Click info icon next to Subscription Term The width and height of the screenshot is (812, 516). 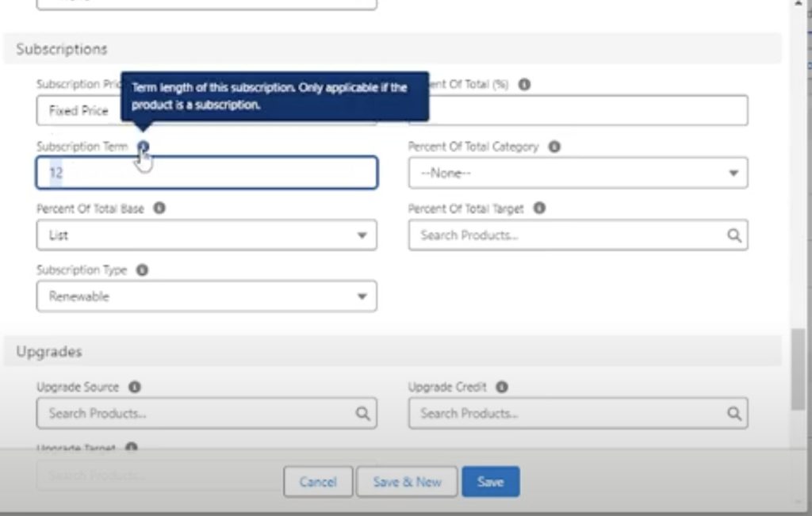pos(143,147)
